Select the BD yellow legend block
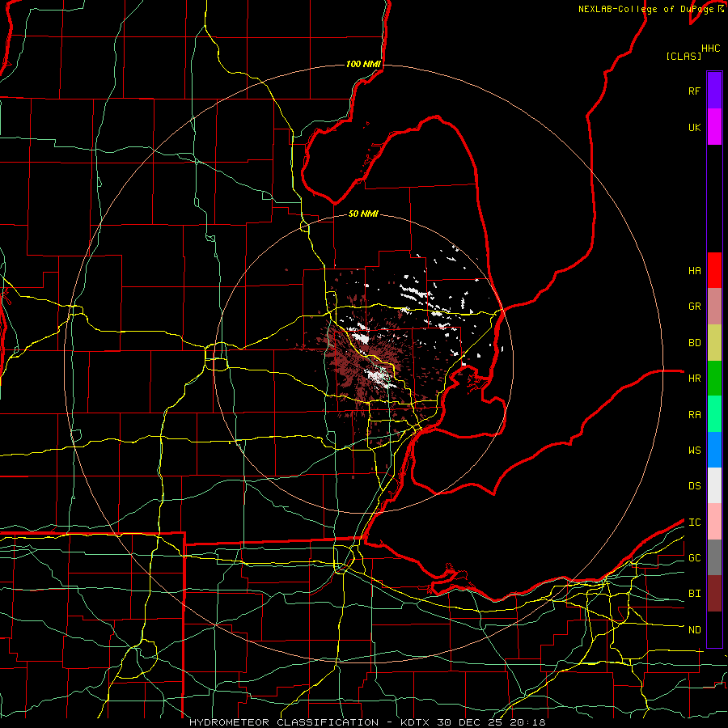 714,343
